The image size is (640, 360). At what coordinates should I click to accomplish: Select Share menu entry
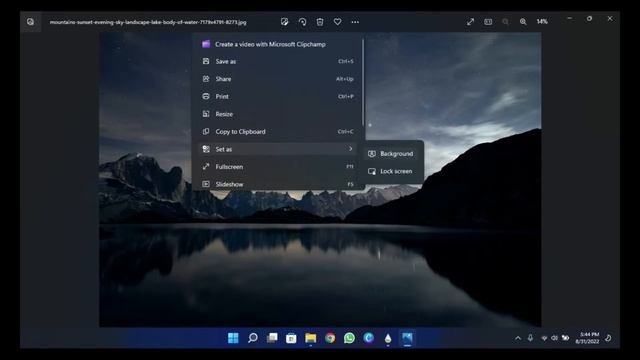pyautogui.click(x=277, y=79)
